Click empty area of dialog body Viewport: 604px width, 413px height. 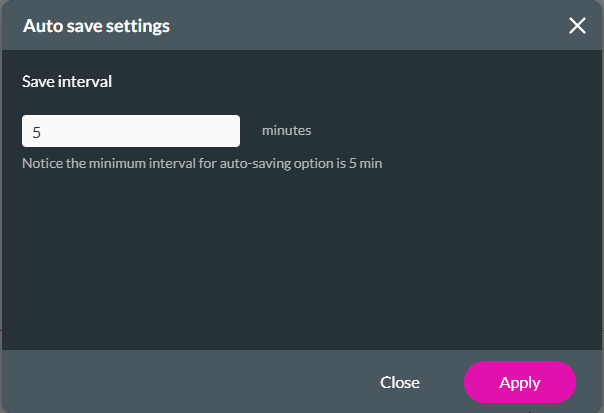pos(300,260)
